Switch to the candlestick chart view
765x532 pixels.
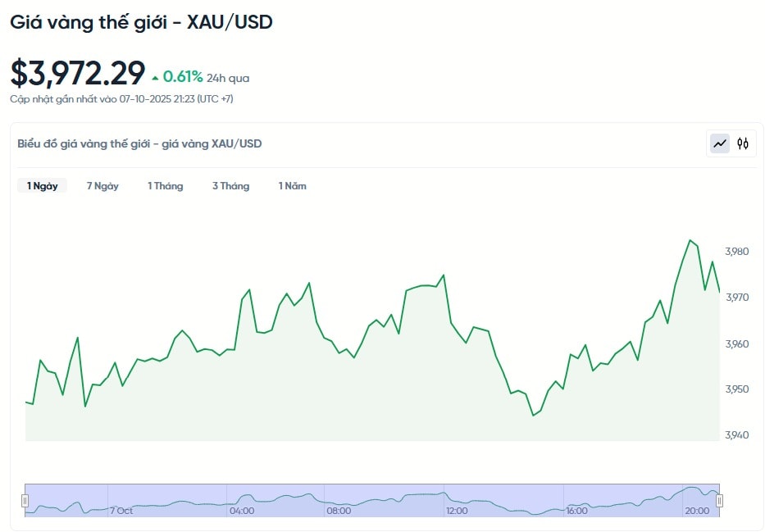[x=743, y=143]
